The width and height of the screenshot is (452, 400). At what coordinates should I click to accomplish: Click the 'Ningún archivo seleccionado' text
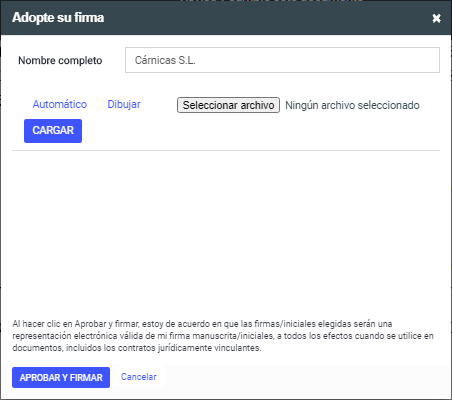[x=352, y=105]
